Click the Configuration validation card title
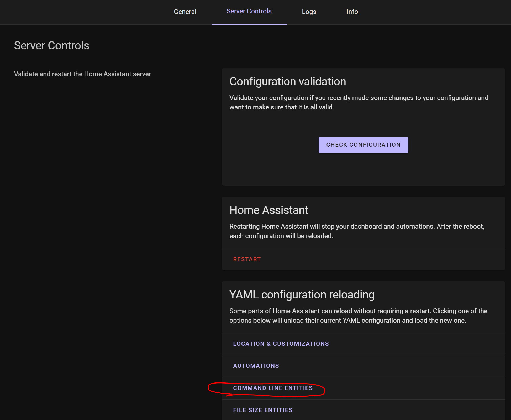The height and width of the screenshot is (420, 511). pyautogui.click(x=287, y=81)
